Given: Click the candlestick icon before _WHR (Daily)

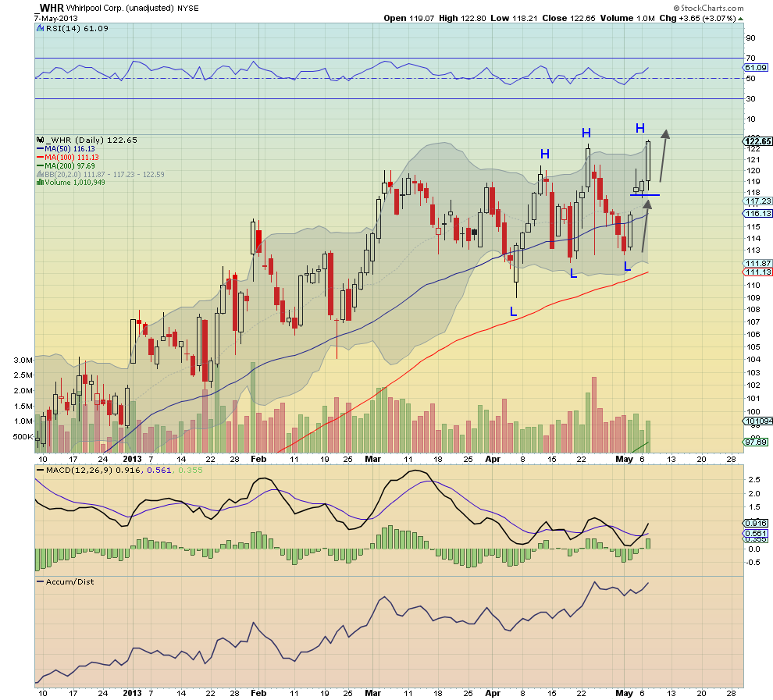Looking at the screenshot, I should [41, 140].
